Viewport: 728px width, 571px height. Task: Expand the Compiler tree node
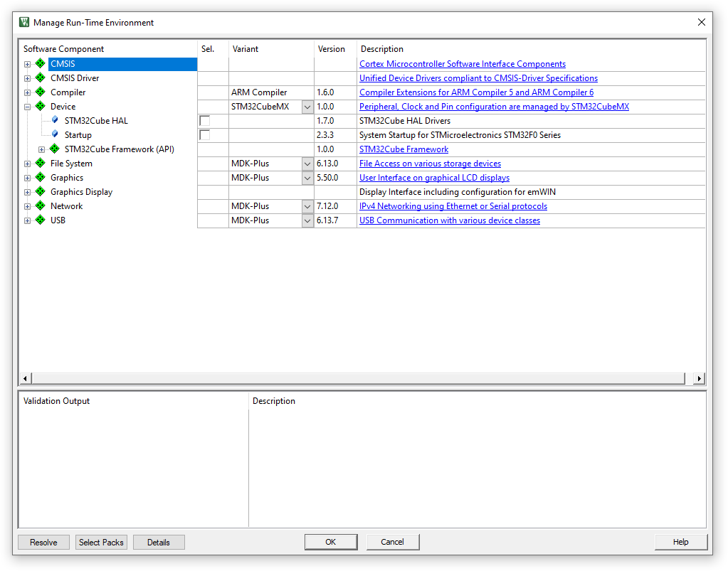[27, 92]
